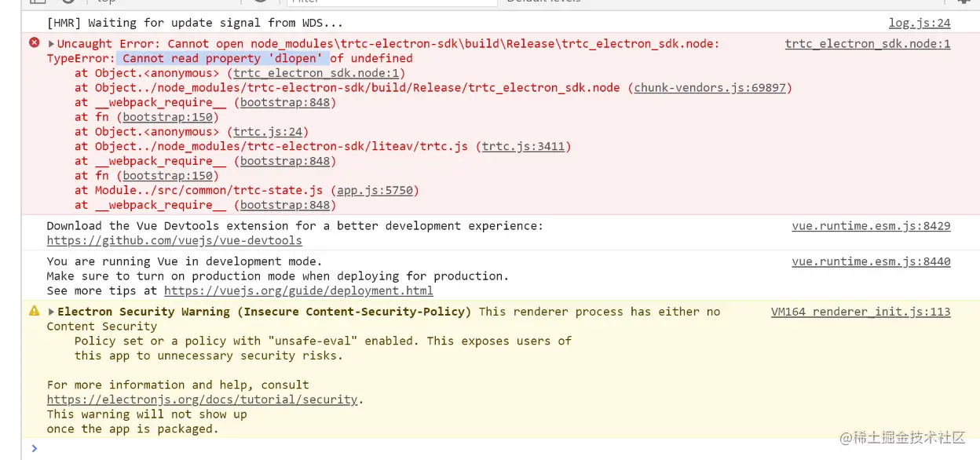Click the "at Module../src/common/trtc-state.js" stack line

247,191
